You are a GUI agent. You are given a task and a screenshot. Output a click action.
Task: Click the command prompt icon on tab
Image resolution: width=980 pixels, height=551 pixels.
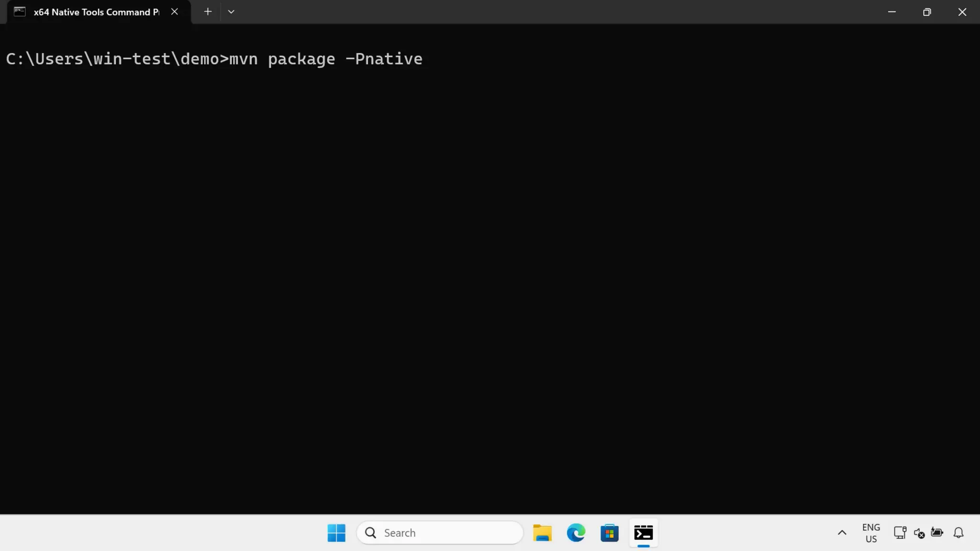click(x=20, y=12)
